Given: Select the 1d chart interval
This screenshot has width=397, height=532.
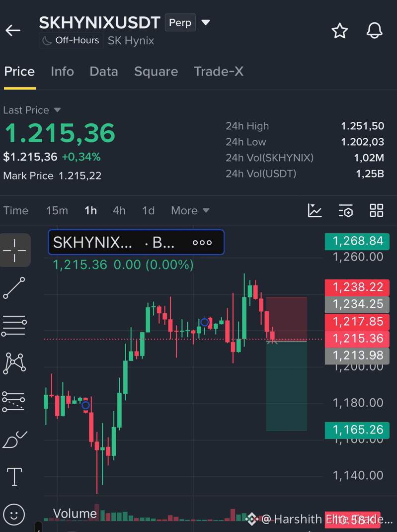Looking at the screenshot, I should pyautogui.click(x=148, y=210).
